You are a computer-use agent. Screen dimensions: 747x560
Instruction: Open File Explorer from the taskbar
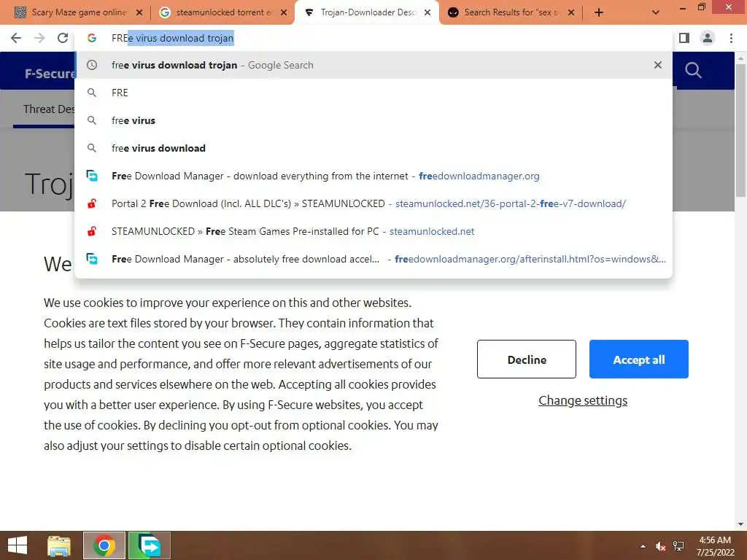[59, 545]
